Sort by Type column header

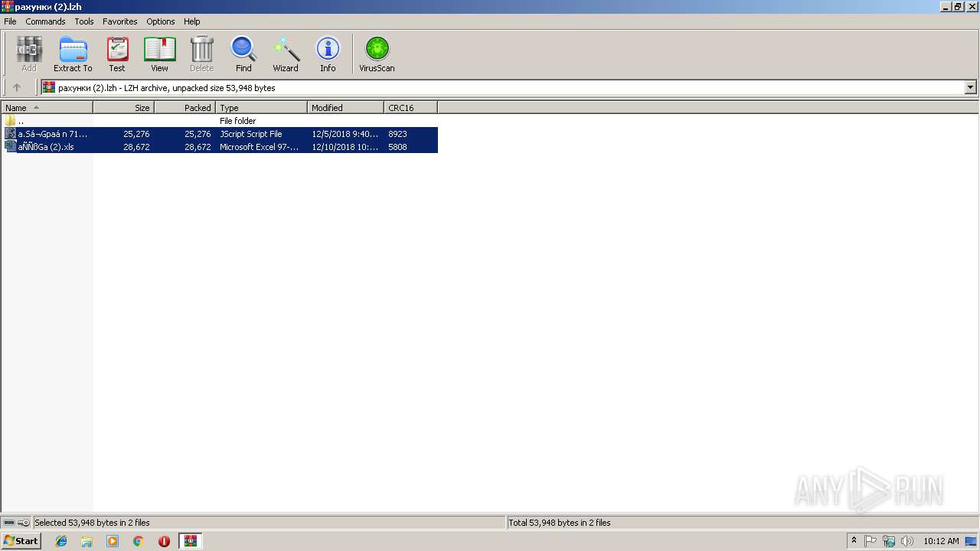click(x=261, y=108)
